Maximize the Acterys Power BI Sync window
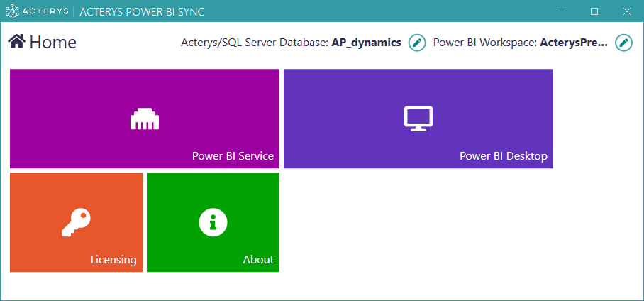Image resolution: width=644 pixels, height=301 pixels. click(594, 11)
